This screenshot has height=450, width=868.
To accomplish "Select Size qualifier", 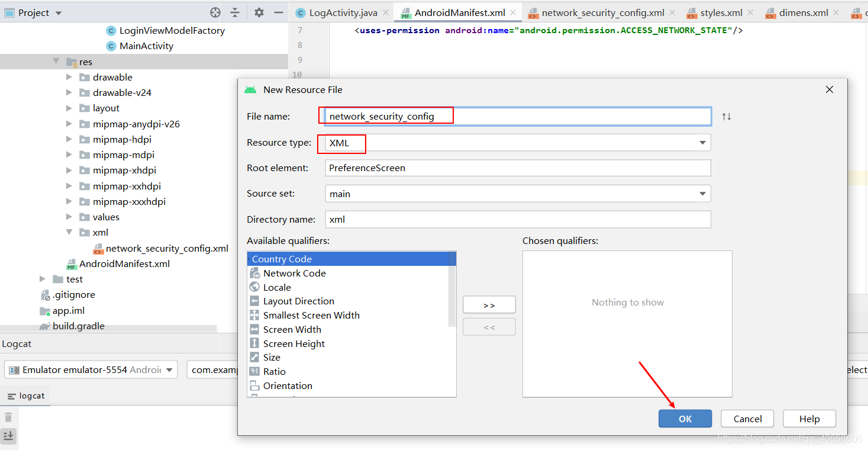I will pos(348,358).
